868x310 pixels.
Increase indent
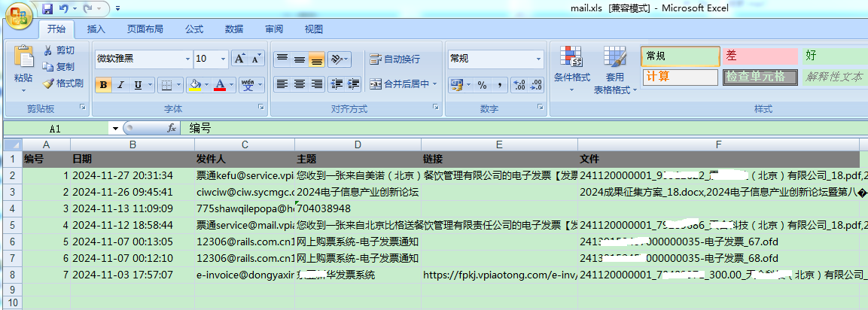pos(354,85)
